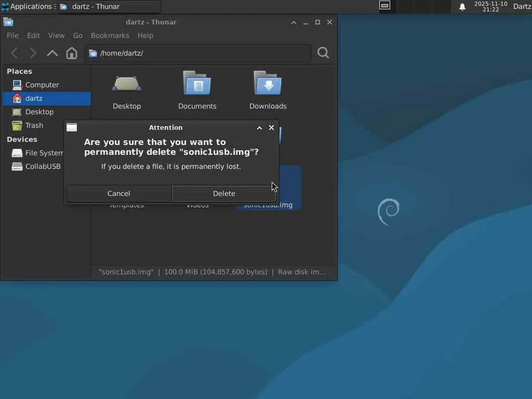The image size is (532, 399).
Task: Confirm by clicking the Delete button
Action: click(224, 193)
